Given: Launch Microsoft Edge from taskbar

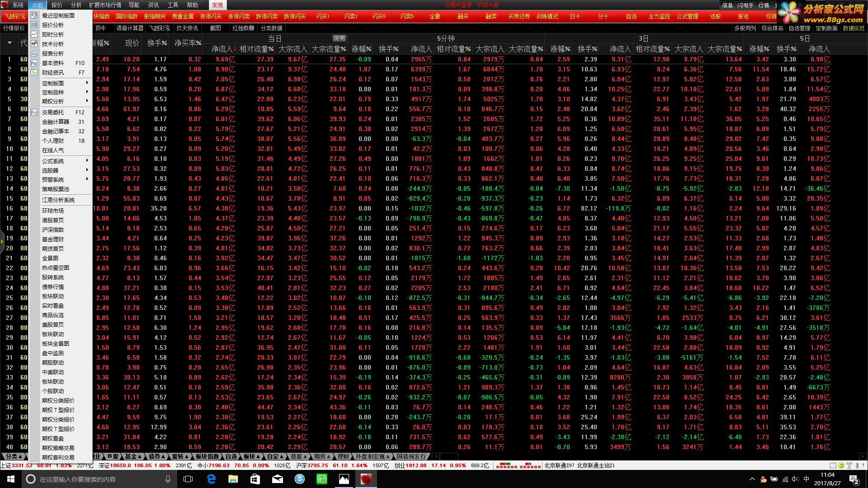Looking at the screenshot, I should (211, 479).
